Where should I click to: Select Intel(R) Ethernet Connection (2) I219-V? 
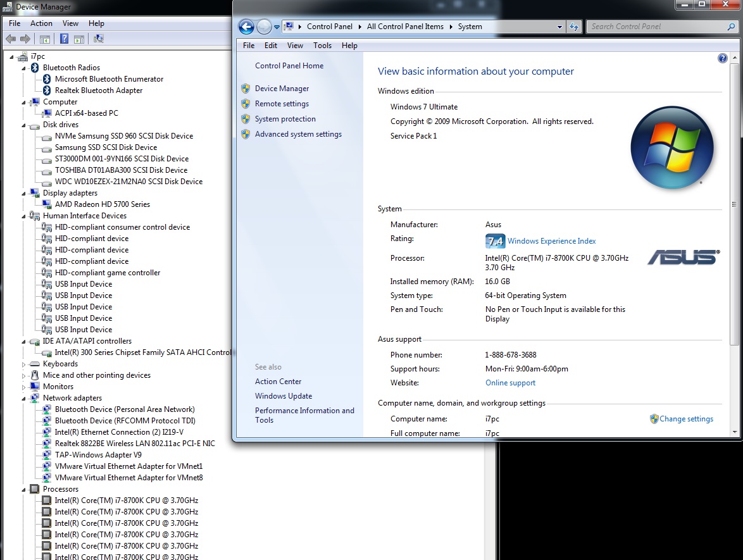click(119, 432)
